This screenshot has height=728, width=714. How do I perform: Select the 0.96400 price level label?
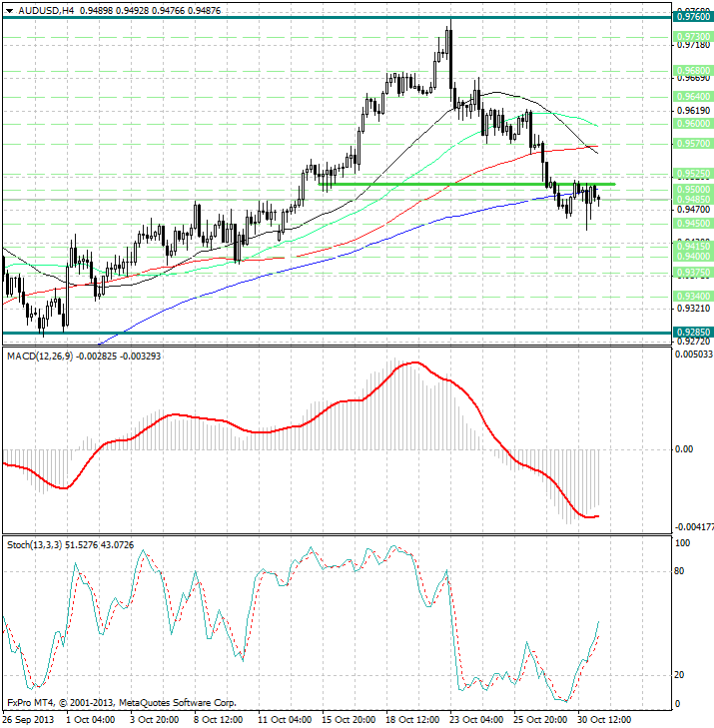(x=693, y=97)
